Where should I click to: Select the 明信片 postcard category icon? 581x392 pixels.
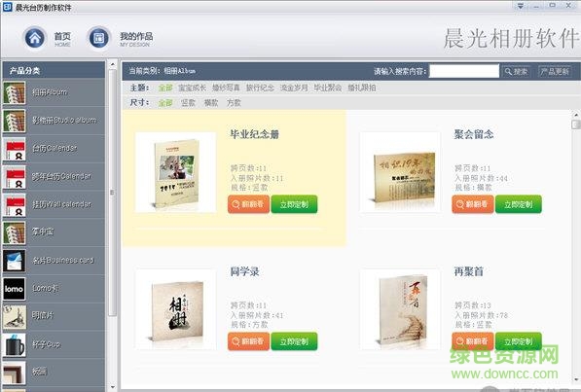click(15, 317)
